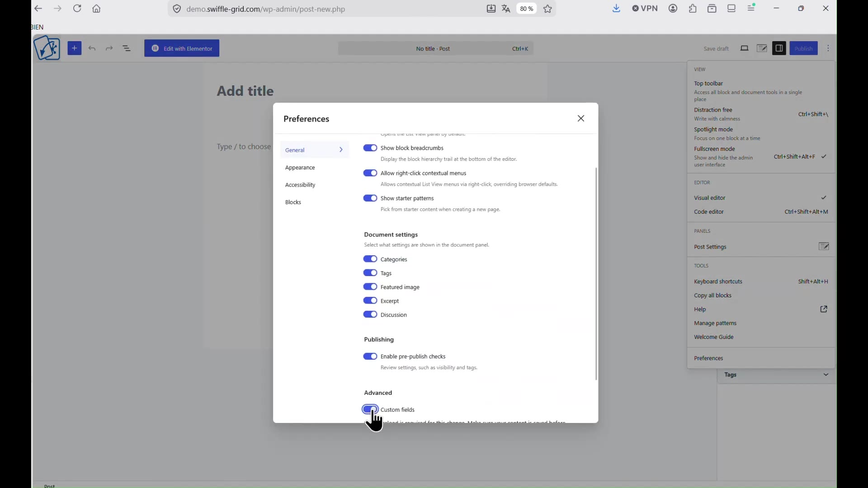Toggle Allow right-click contextual menus
This screenshot has height=488, width=868.
coord(370,173)
